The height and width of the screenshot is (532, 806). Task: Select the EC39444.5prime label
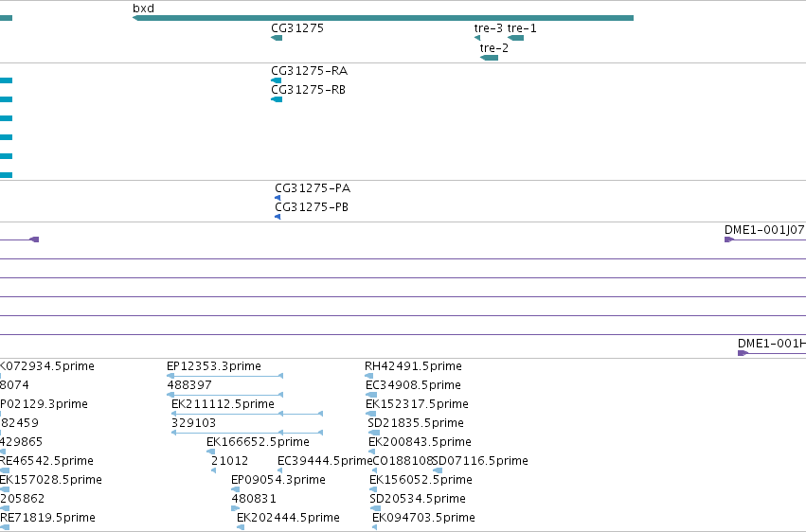(325, 461)
